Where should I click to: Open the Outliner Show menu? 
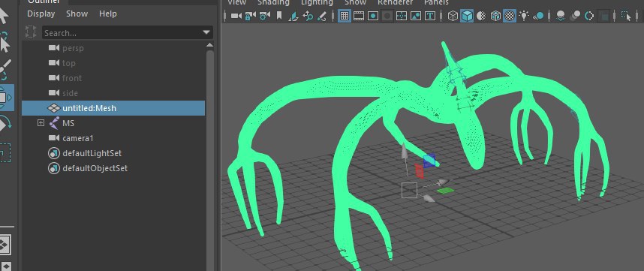click(x=77, y=14)
